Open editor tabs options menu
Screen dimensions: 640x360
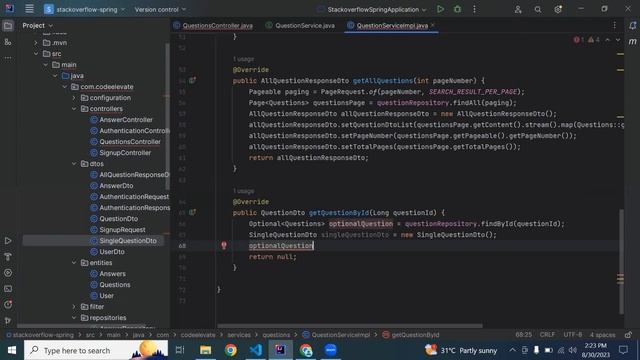pyautogui.click(x=614, y=25)
